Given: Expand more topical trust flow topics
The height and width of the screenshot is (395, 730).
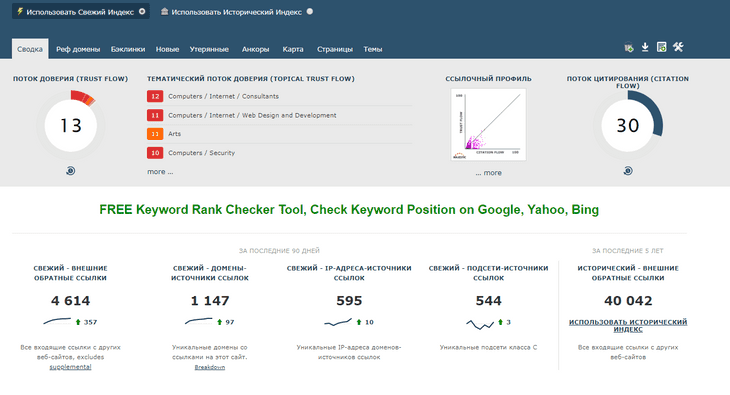Looking at the screenshot, I should [160, 172].
